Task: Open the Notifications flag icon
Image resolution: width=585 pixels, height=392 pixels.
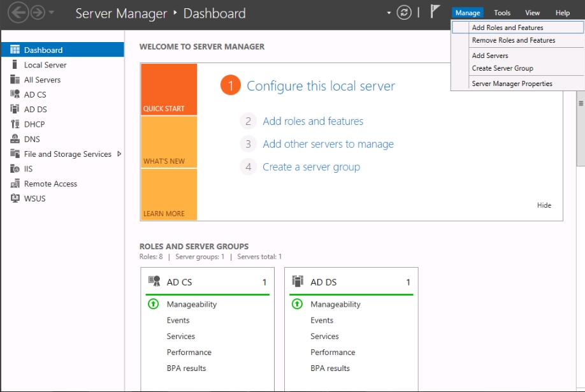Action: [435, 11]
